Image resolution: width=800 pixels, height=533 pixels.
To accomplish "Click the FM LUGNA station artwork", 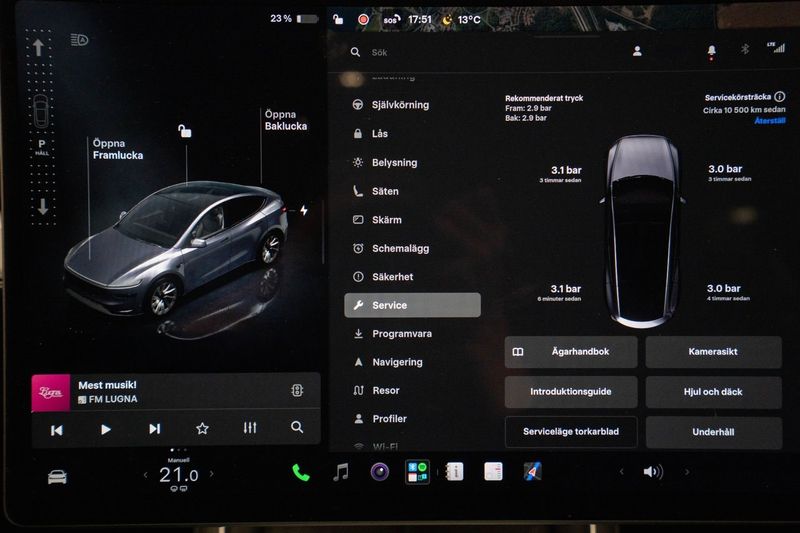I will coord(51,392).
